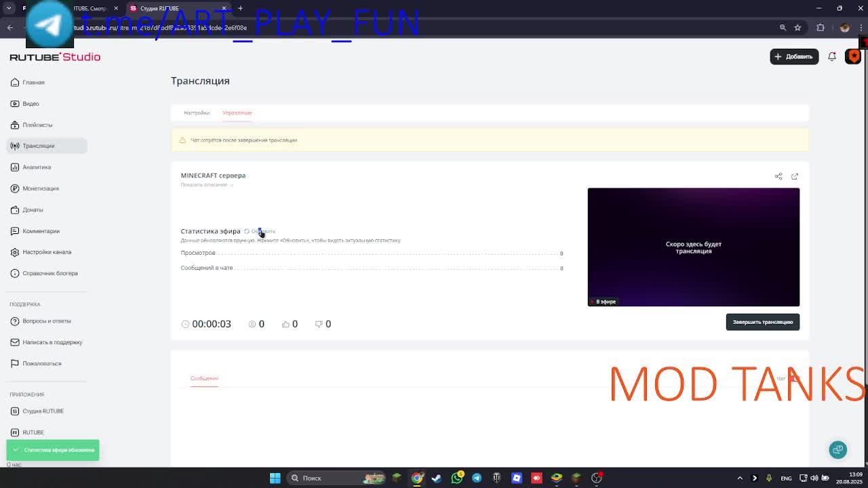Open the channel profile avatar
This screenshot has height=488, width=868.
tap(854, 56)
